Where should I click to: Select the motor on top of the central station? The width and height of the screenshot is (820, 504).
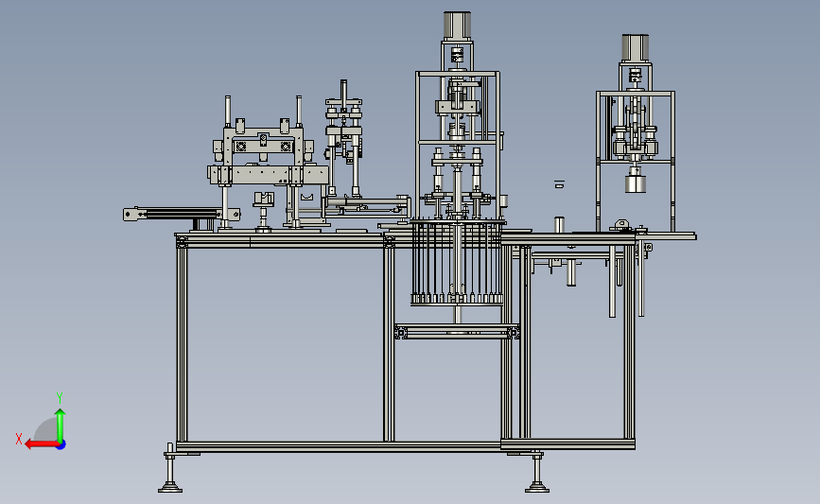click(458, 26)
